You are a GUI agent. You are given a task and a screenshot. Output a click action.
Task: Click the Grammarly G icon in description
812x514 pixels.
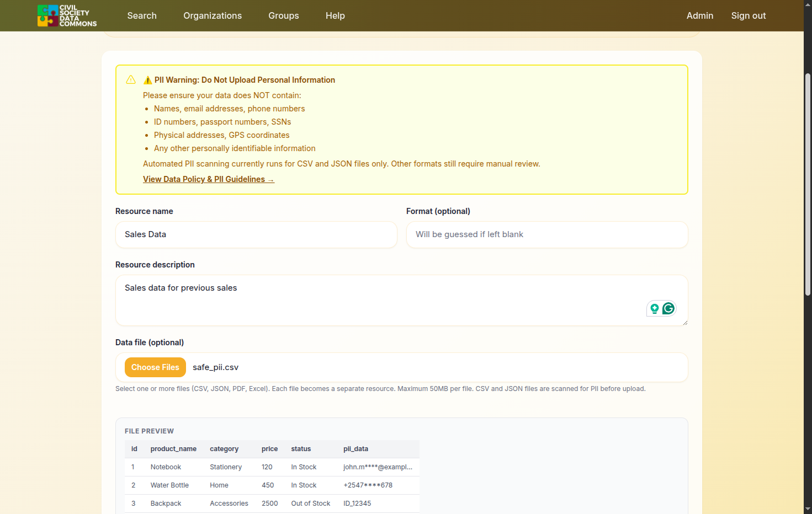[x=668, y=308]
